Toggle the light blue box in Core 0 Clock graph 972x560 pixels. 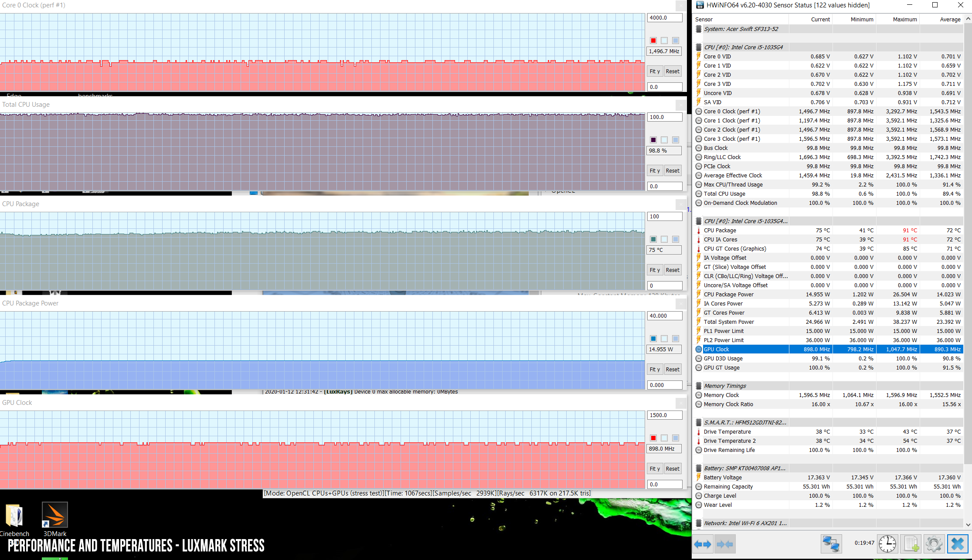pyautogui.click(x=676, y=41)
